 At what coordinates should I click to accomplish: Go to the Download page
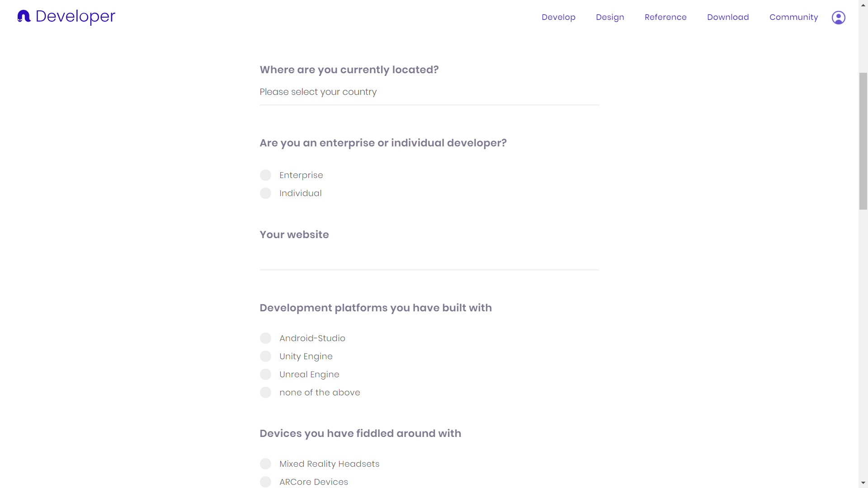(x=728, y=17)
